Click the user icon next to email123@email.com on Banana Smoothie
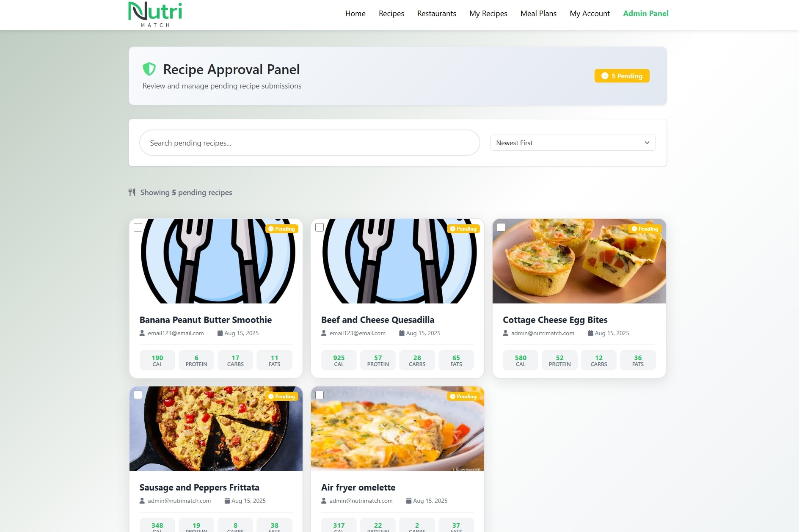Image resolution: width=799 pixels, height=532 pixels. pos(142,333)
